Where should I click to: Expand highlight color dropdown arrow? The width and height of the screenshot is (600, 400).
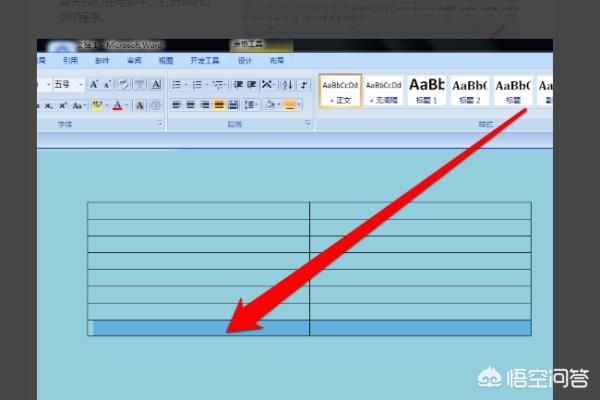click(x=107, y=106)
